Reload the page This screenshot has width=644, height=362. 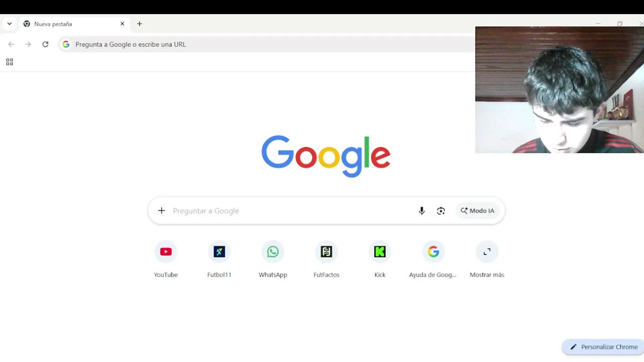pos(45,44)
